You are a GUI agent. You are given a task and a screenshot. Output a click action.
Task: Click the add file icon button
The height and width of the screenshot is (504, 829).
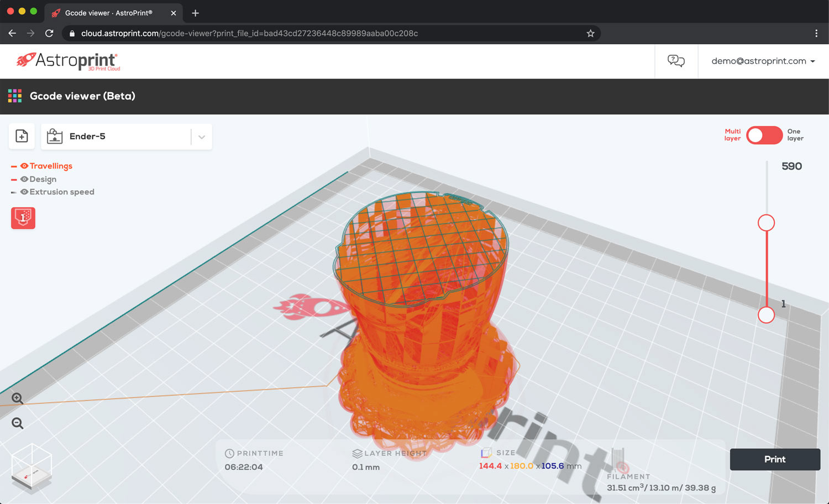tap(22, 136)
